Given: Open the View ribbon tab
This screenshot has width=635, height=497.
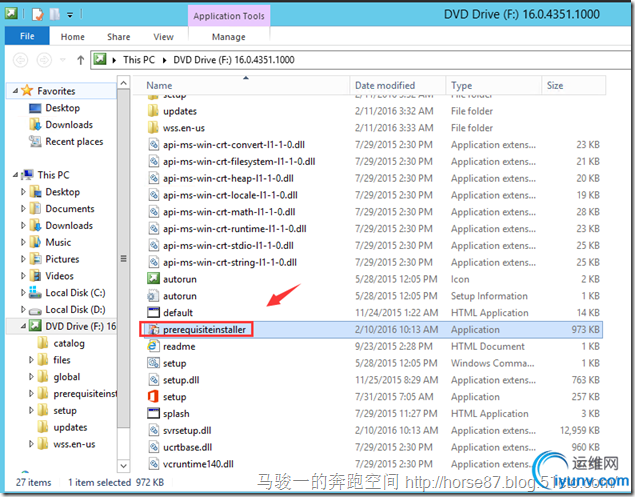Looking at the screenshot, I should [x=163, y=37].
